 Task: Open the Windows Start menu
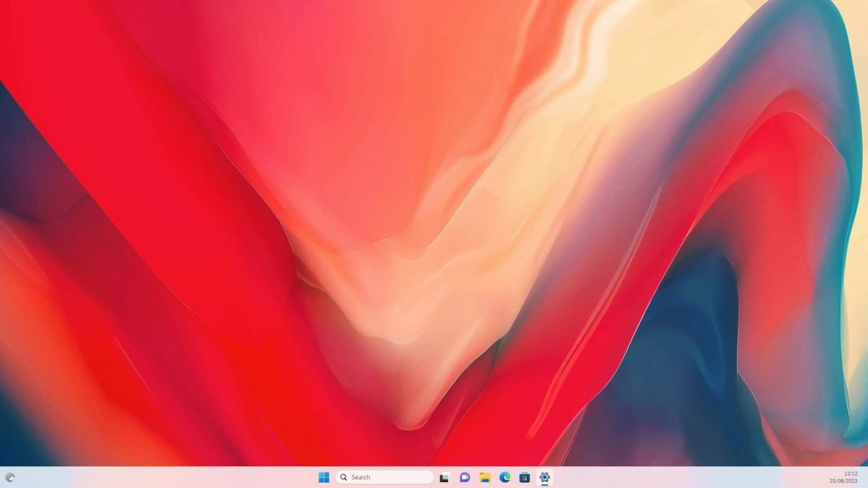click(324, 477)
